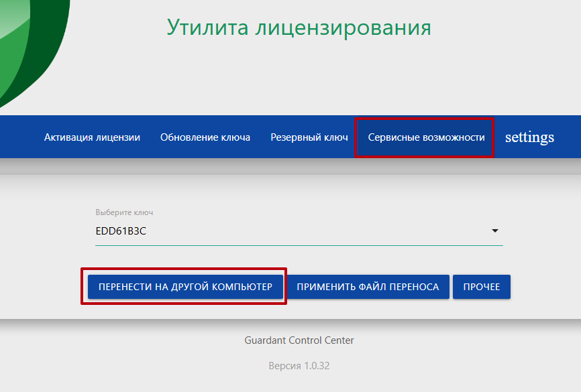Screen dimensions: 581x392
Task: Open the key selection dropdown arrow
Action: point(495,231)
